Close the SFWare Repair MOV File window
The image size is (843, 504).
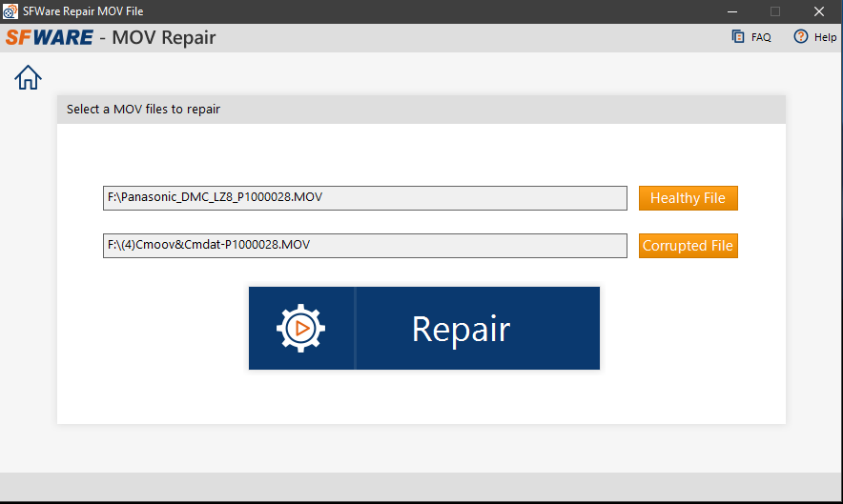pyautogui.click(x=818, y=11)
